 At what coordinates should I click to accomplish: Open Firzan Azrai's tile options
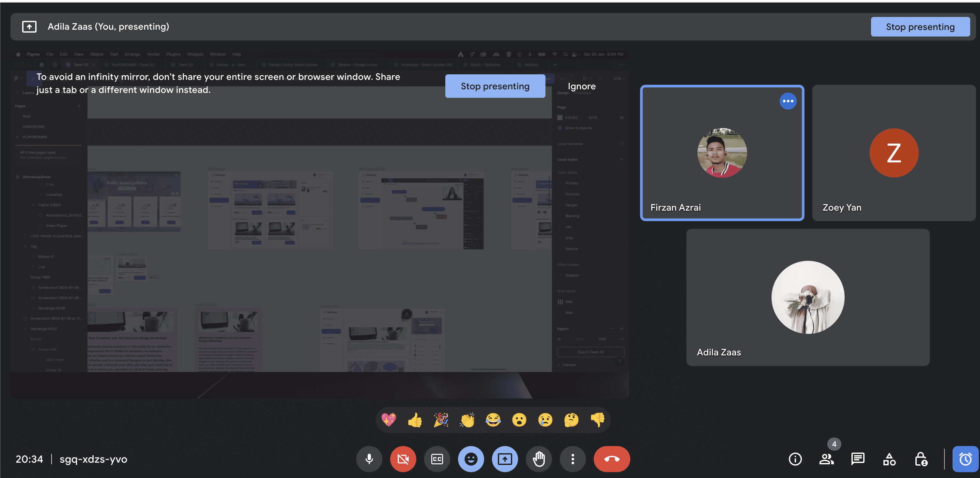click(x=788, y=101)
